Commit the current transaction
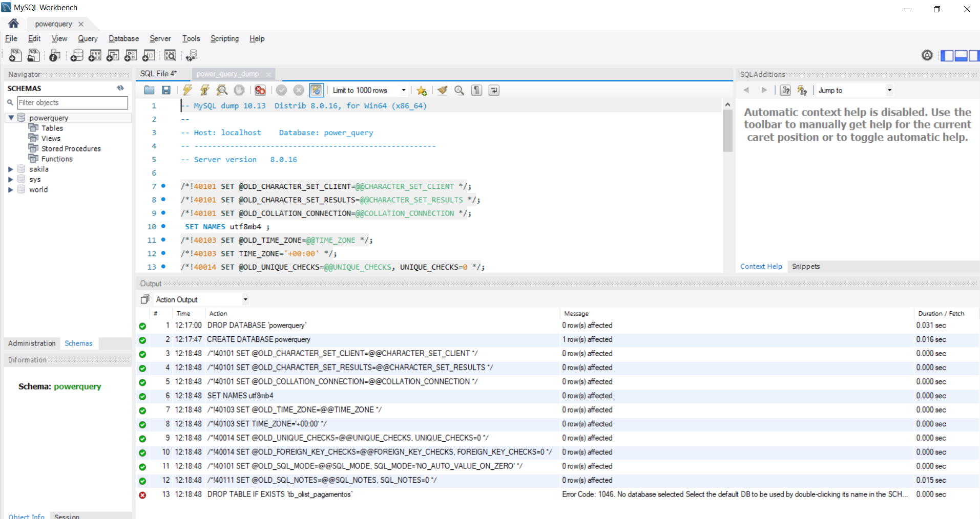Viewport: 980px width, 519px height. tap(281, 90)
